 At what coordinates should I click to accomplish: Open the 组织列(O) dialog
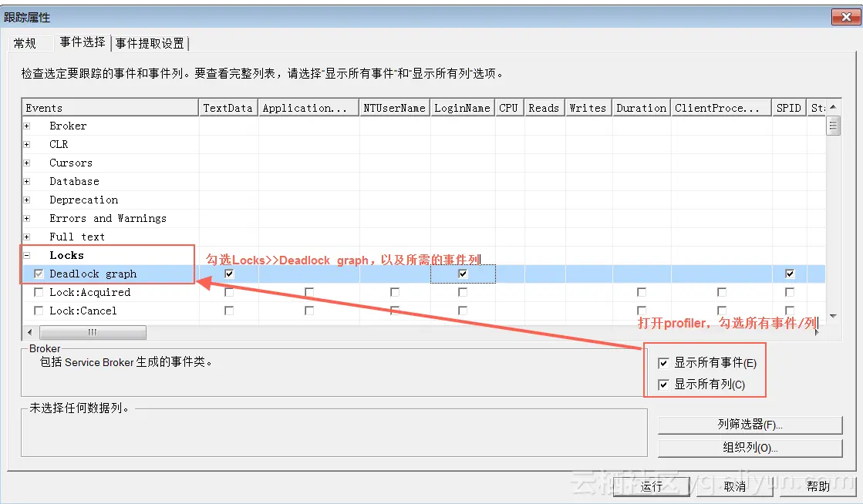point(748,448)
